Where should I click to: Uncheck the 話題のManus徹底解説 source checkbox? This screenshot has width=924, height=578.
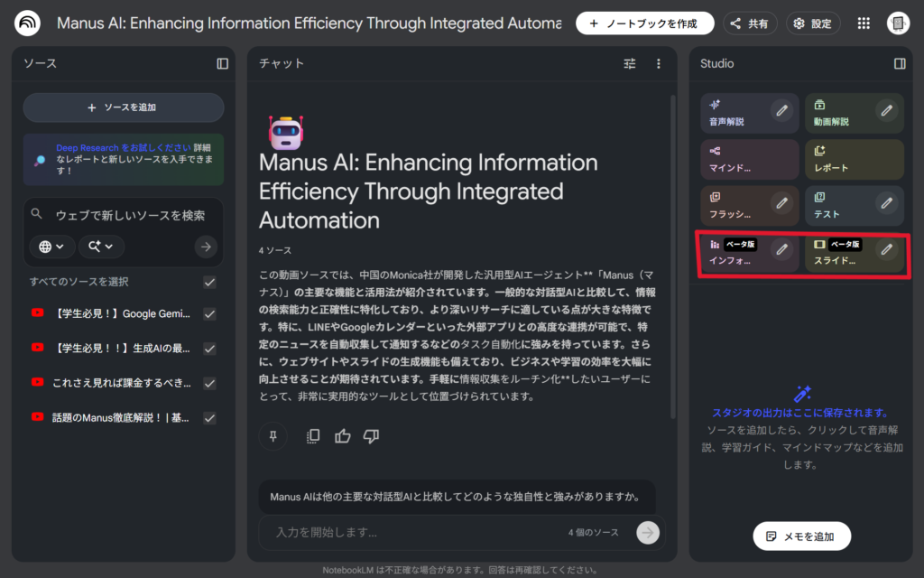coord(209,417)
